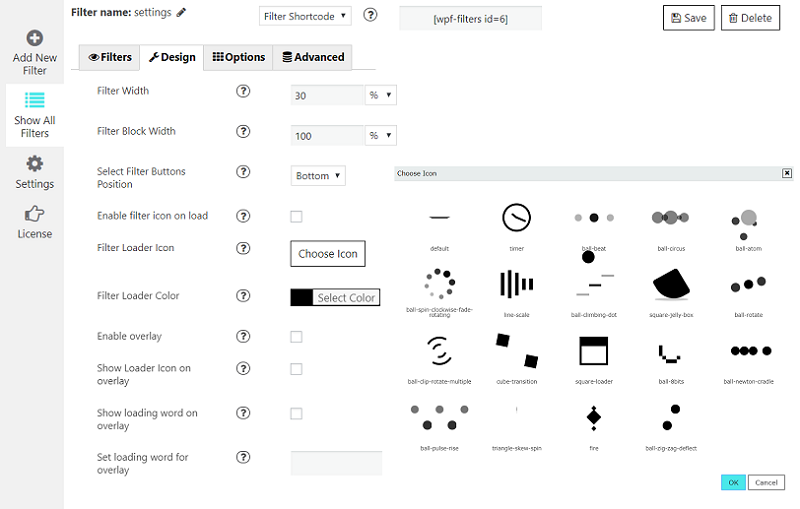The height and width of the screenshot is (509, 800).
Task: Expand Filter Width unit dropdown
Action: click(x=381, y=95)
